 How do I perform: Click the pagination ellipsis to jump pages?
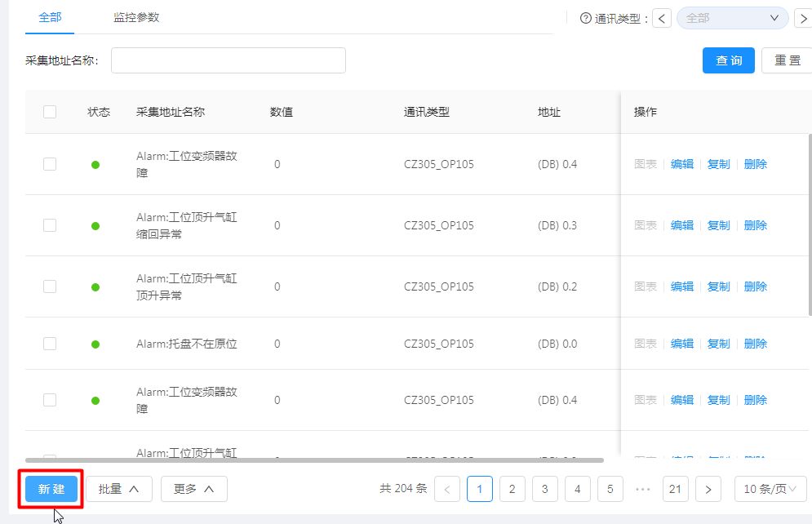coord(642,489)
